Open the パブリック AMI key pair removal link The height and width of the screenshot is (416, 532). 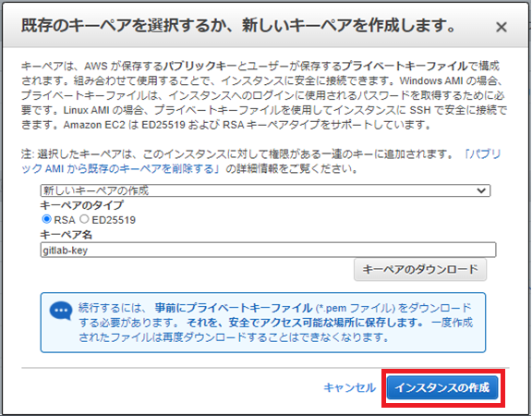coord(260,161)
